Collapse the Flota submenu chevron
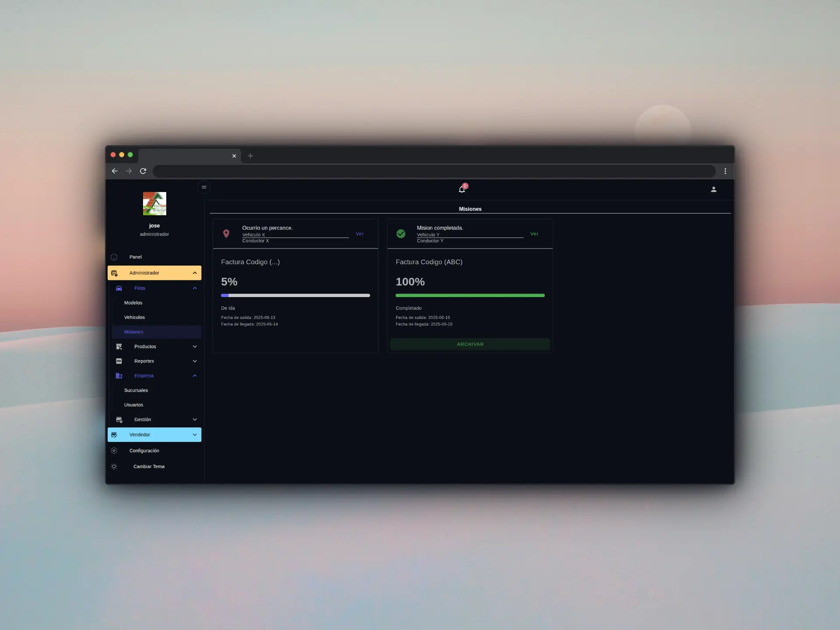 tap(195, 288)
